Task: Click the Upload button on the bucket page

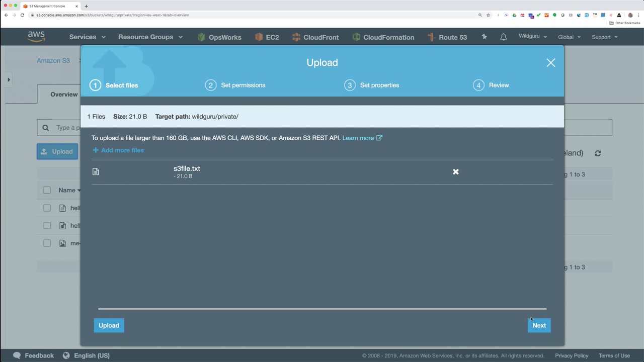Action: pyautogui.click(x=57, y=151)
